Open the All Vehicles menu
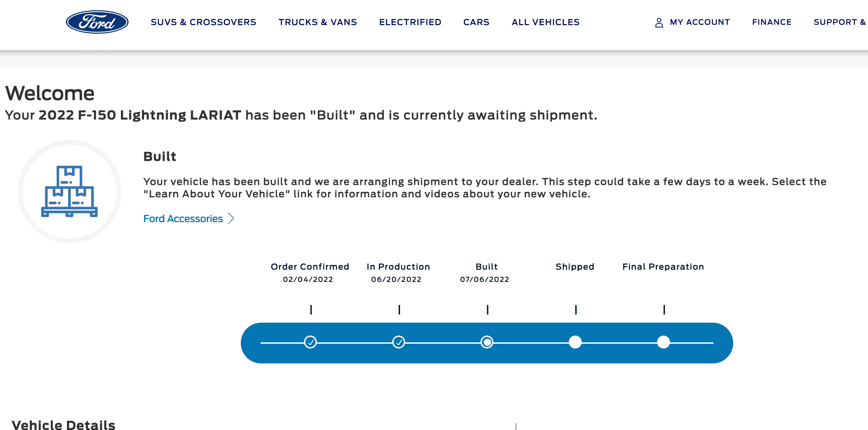 click(x=545, y=22)
